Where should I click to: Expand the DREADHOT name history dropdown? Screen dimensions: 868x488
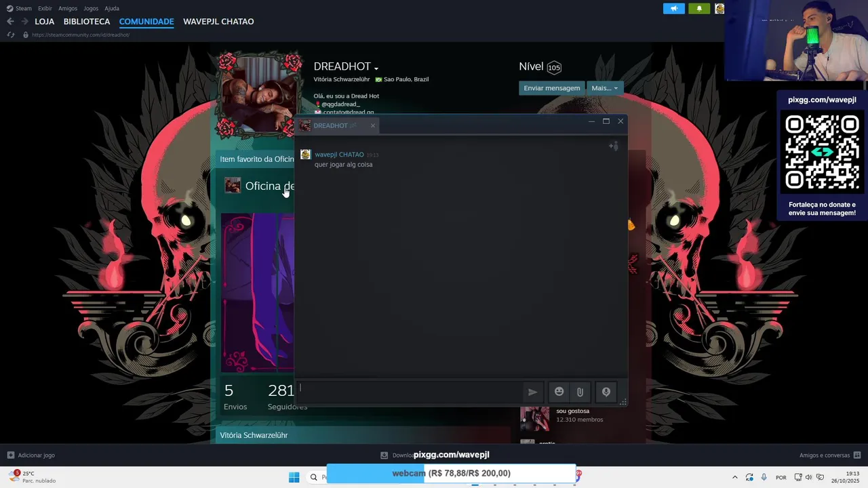tap(376, 68)
